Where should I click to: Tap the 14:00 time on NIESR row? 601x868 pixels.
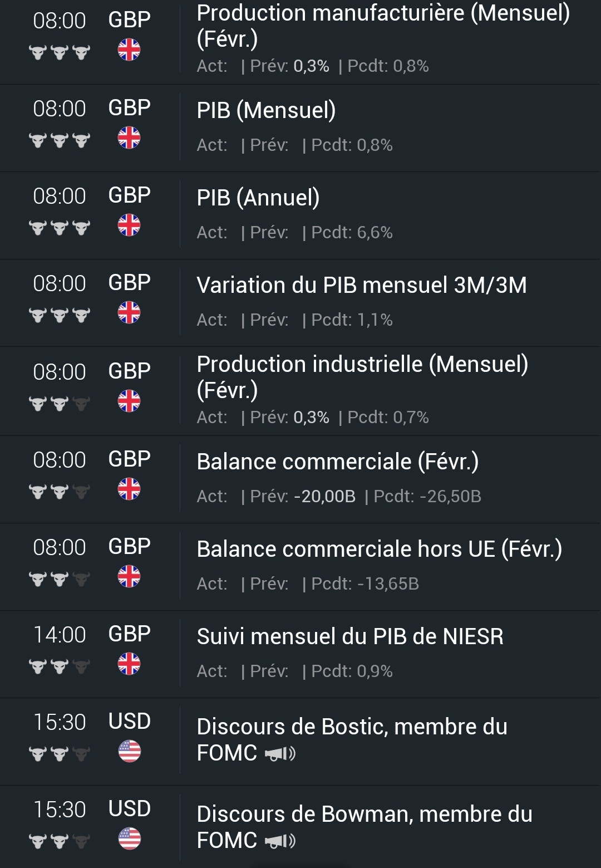[x=60, y=635]
